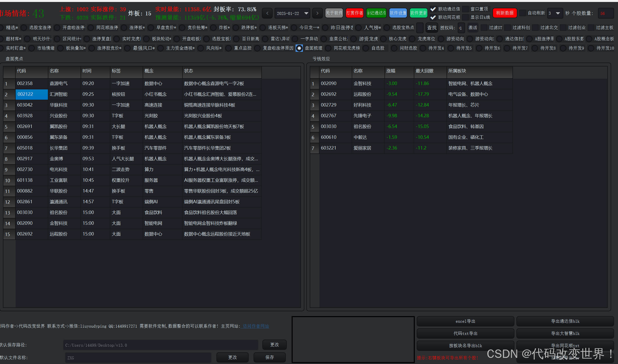Click the green 软件更新 button

pyautogui.click(x=418, y=13)
